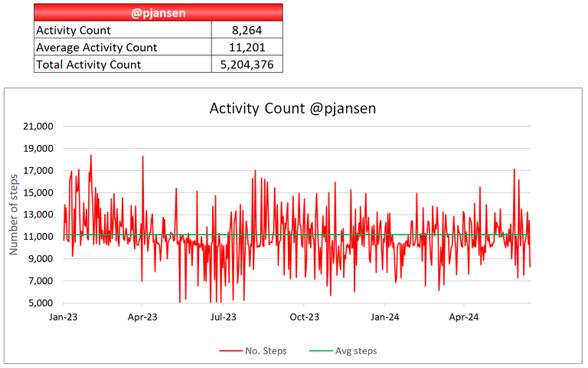Screen dimensions: 588x368
Task: Click the green Avg steps legend line
Action: click(x=321, y=351)
